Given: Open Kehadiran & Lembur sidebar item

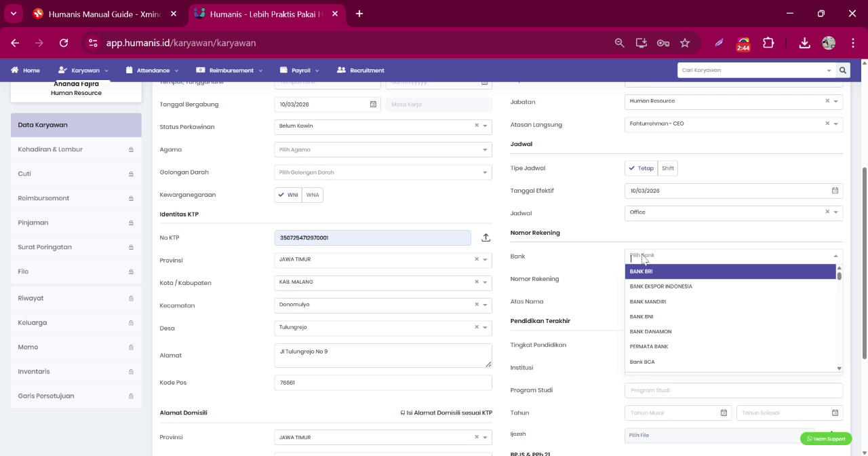Looking at the screenshot, I should (x=76, y=149).
